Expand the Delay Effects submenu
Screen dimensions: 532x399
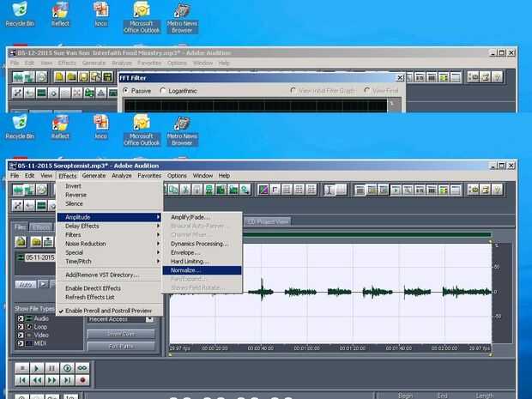coord(109,226)
